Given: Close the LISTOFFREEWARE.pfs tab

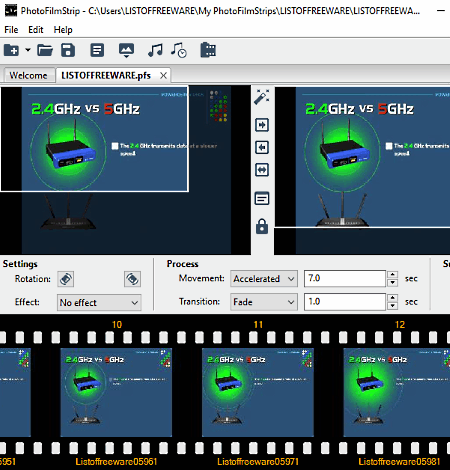Looking at the screenshot, I should point(163,76).
